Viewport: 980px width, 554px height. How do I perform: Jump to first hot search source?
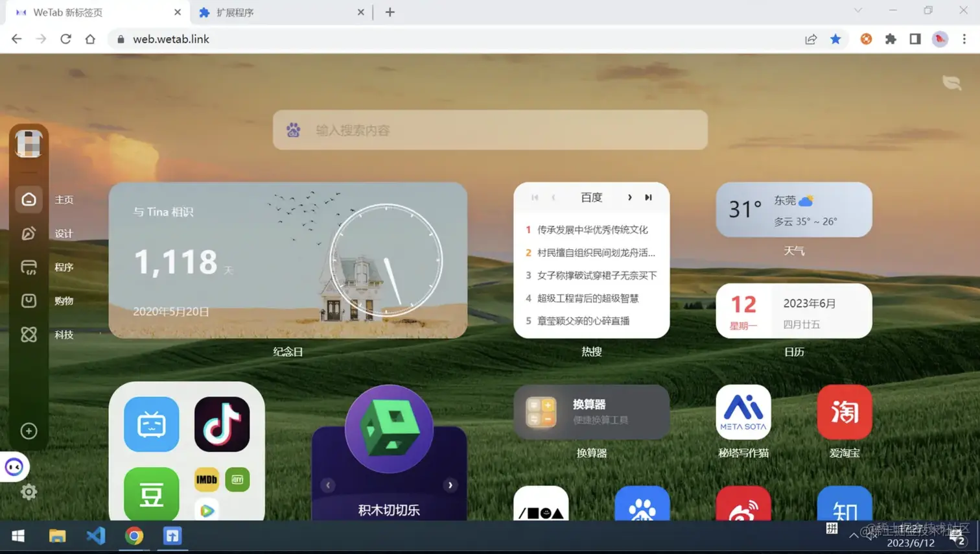[535, 197]
